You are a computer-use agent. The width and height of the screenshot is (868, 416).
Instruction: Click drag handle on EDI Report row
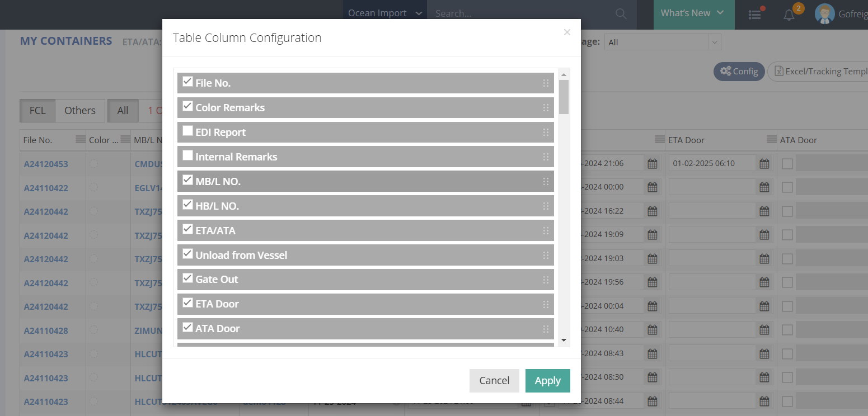click(546, 133)
